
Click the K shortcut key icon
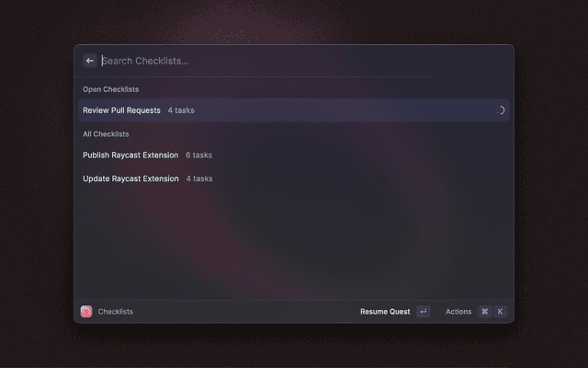pyautogui.click(x=500, y=311)
